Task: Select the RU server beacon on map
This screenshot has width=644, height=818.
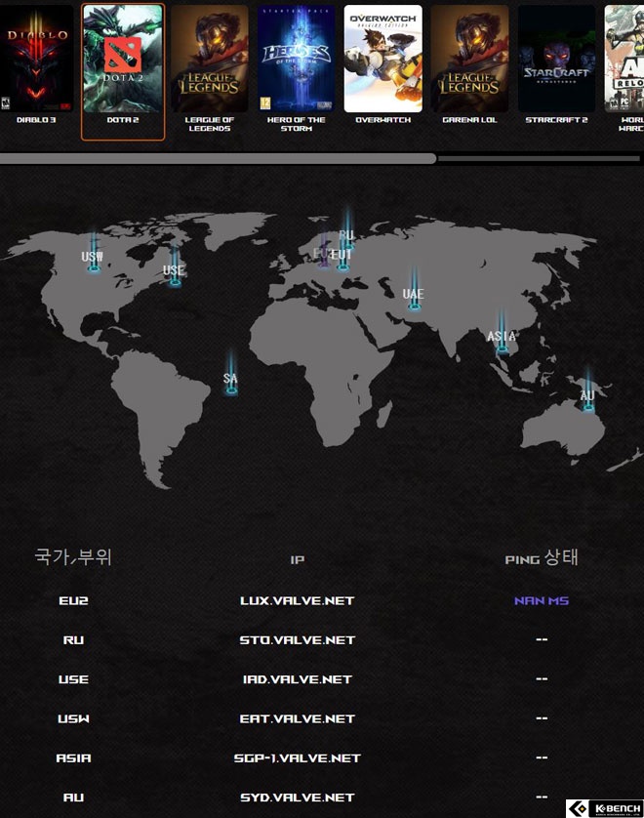Action: click(x=346, y=229)
